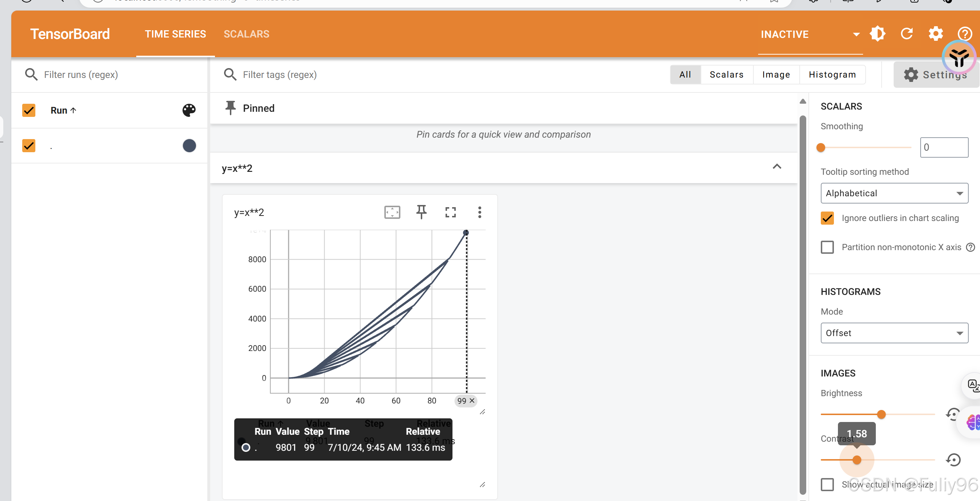Click the '.' run color swatch
Viewport: 980px width, 501px height.
[x=189, y=146]
